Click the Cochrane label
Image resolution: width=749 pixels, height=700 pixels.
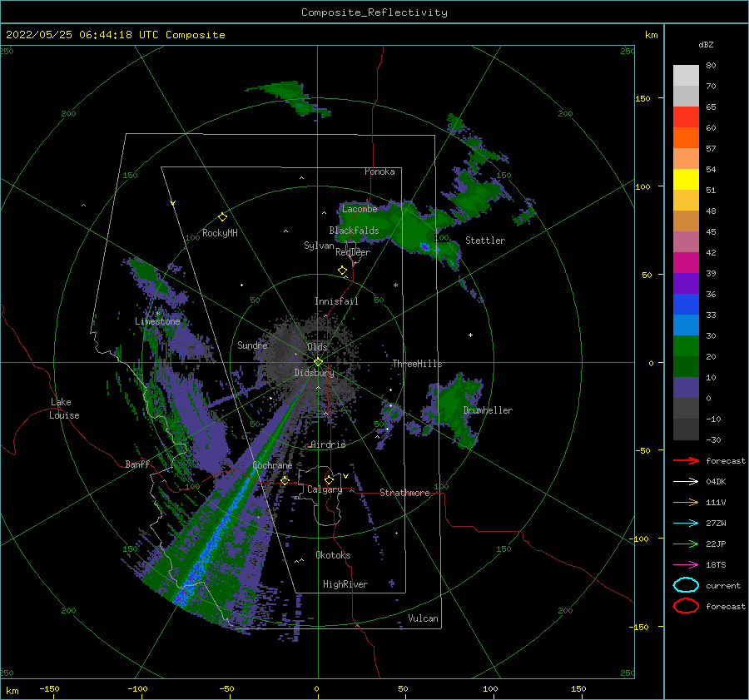coord(272,465)
